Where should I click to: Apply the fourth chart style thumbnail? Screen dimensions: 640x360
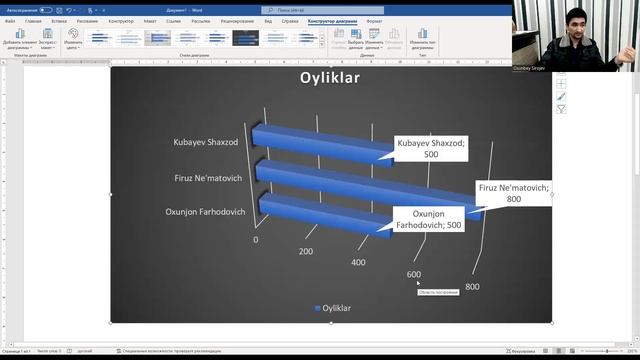pyautogui.click(x=187, y=38)
